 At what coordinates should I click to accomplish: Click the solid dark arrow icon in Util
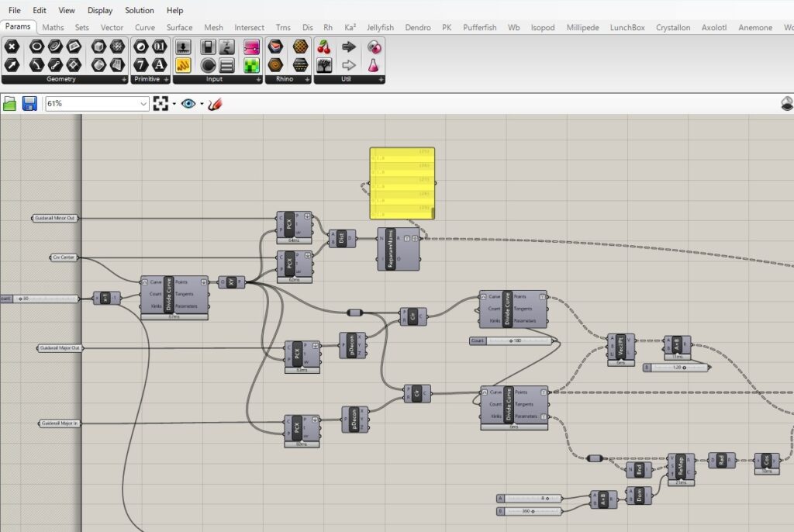pos(349,47)
